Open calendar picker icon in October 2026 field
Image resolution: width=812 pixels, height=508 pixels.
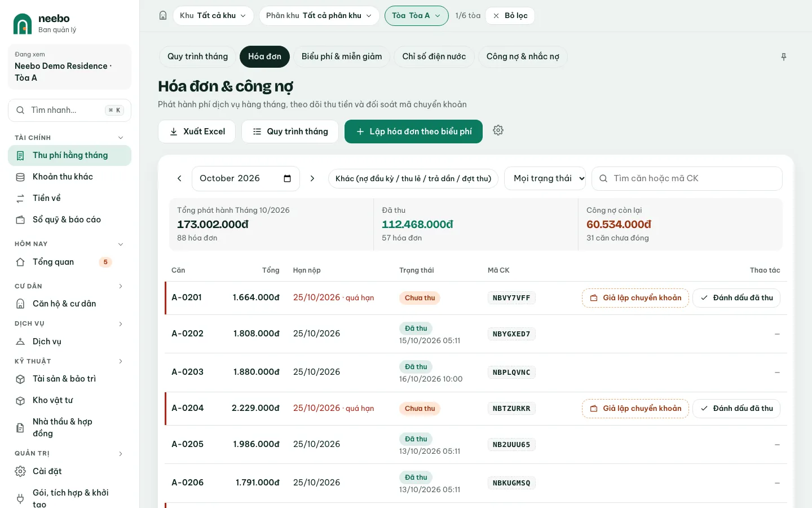click(288, 178)
